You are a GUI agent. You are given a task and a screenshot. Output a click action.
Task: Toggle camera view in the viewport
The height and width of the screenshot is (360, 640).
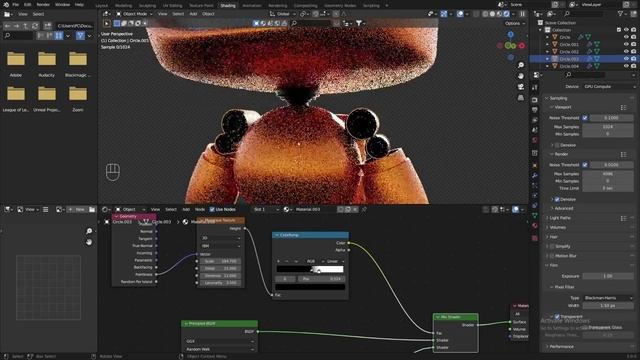pyautogui.click(x=521, y=87)
